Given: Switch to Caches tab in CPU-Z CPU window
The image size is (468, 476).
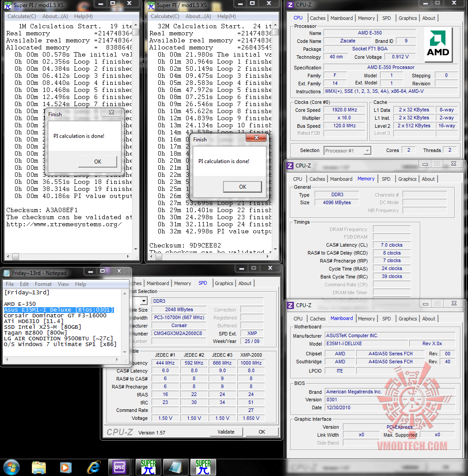Looking at the screenshot, I should (x=317, y=18).
